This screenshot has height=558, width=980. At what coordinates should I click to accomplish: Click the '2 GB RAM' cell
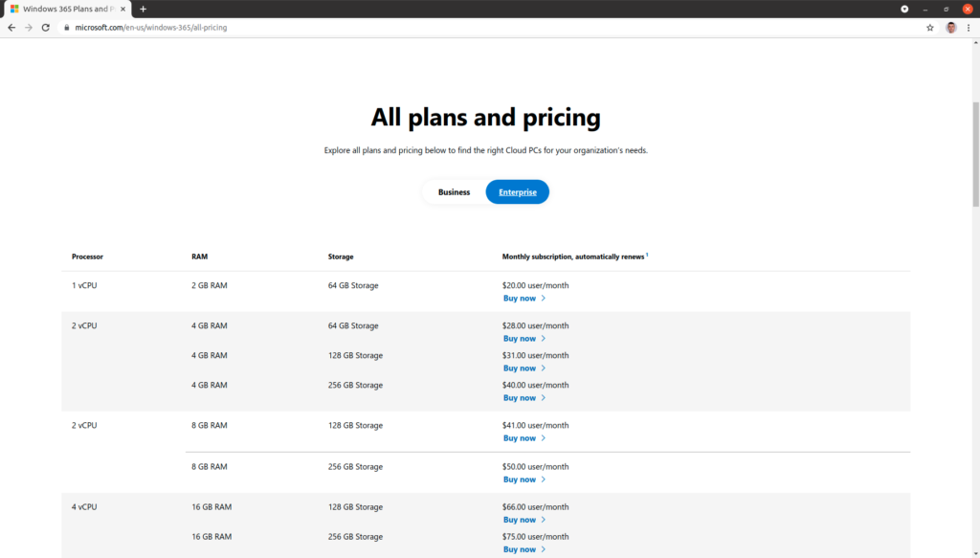[x=210, y=285]
